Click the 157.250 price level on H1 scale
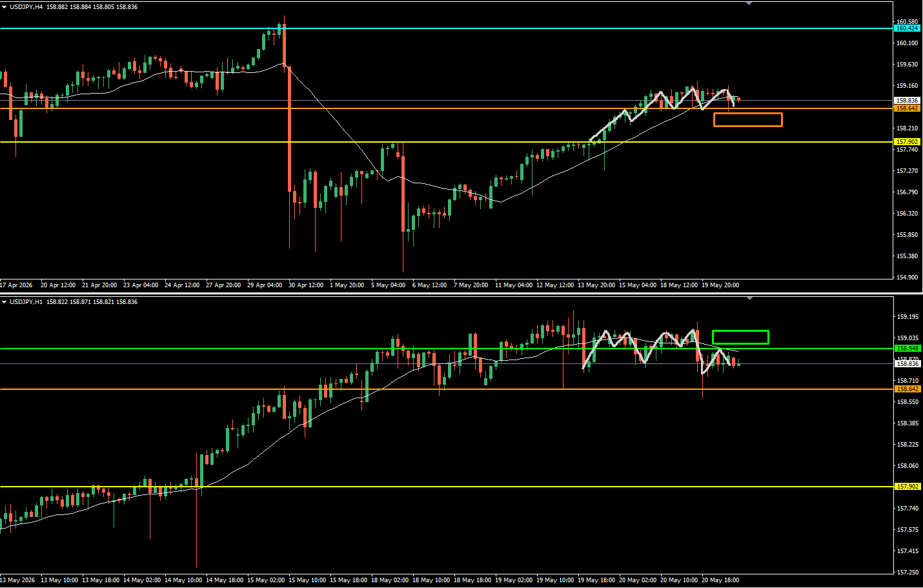This screenshot has width=923, height=588. [x=908, y=573]
